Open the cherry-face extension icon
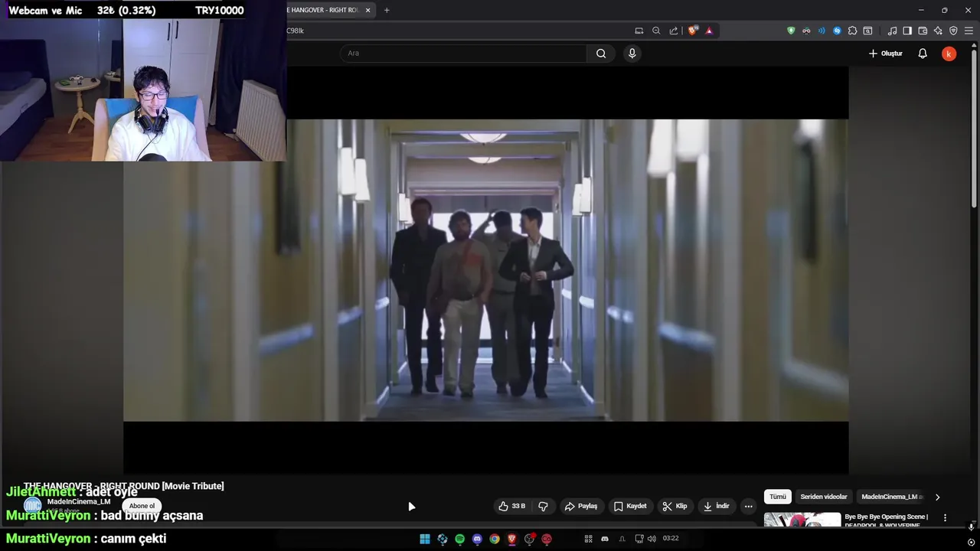The image size is (980, 551). pyautogui.click(x=806, y=31)
